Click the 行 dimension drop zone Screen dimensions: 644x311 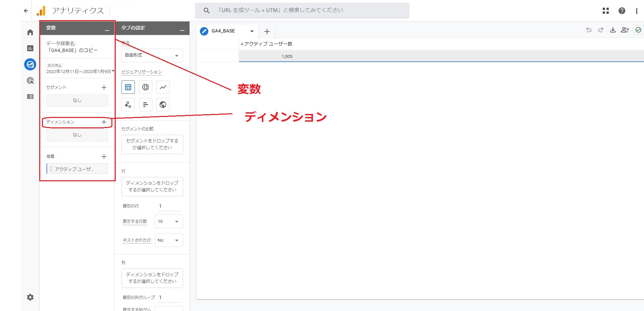152,187
